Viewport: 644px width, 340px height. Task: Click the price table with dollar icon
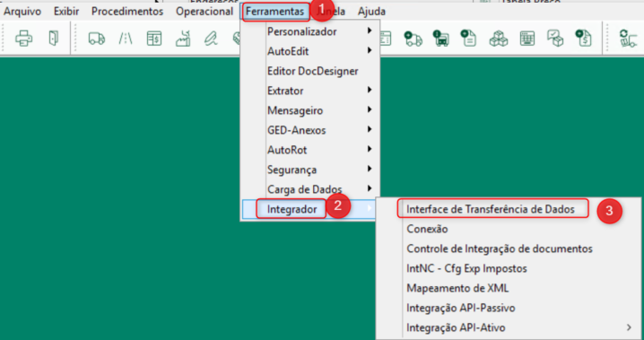[x=154, y=39]
